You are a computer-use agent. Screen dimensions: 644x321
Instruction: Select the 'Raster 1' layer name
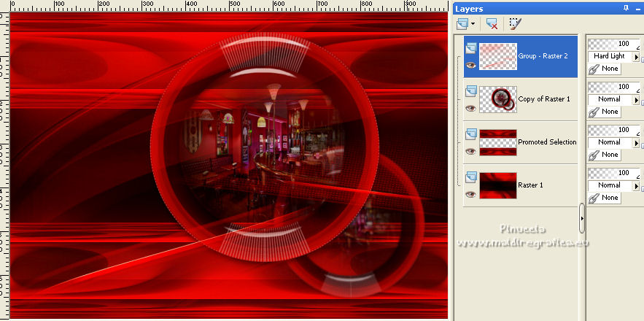coord(531,185)
